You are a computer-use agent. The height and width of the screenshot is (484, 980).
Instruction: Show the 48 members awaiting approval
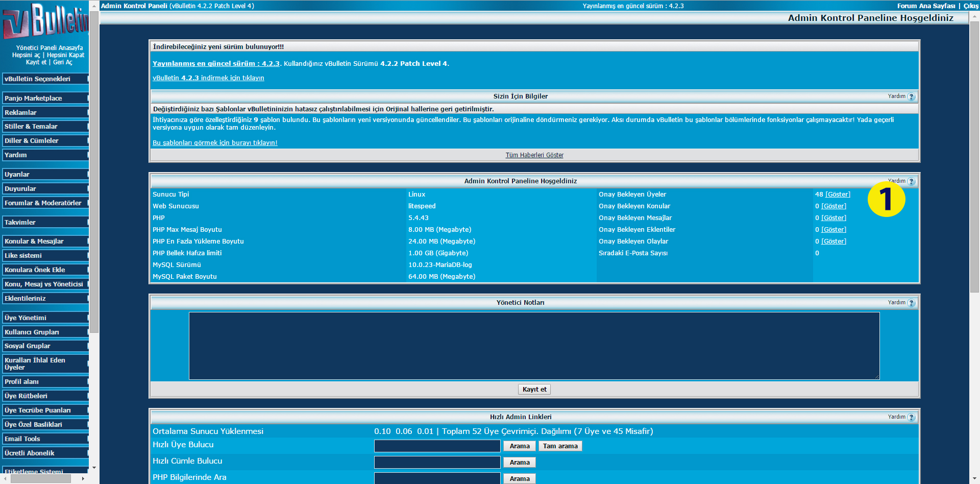point(838,195)
